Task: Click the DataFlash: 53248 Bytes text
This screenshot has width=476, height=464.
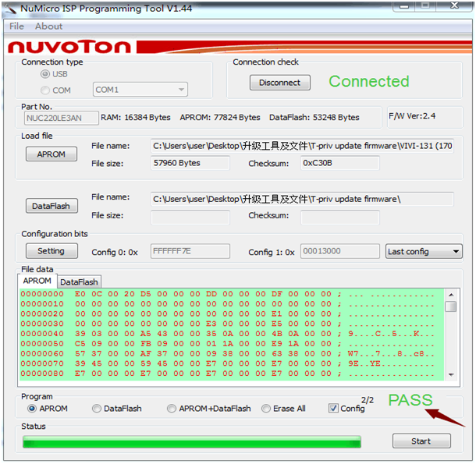Action: pyautogui.click(x=314, y=118)
